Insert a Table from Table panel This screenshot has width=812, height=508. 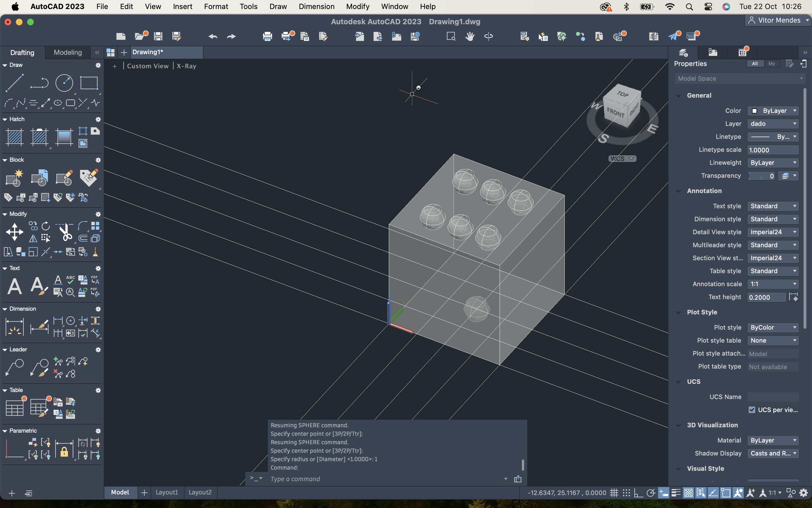click(14, 408)
